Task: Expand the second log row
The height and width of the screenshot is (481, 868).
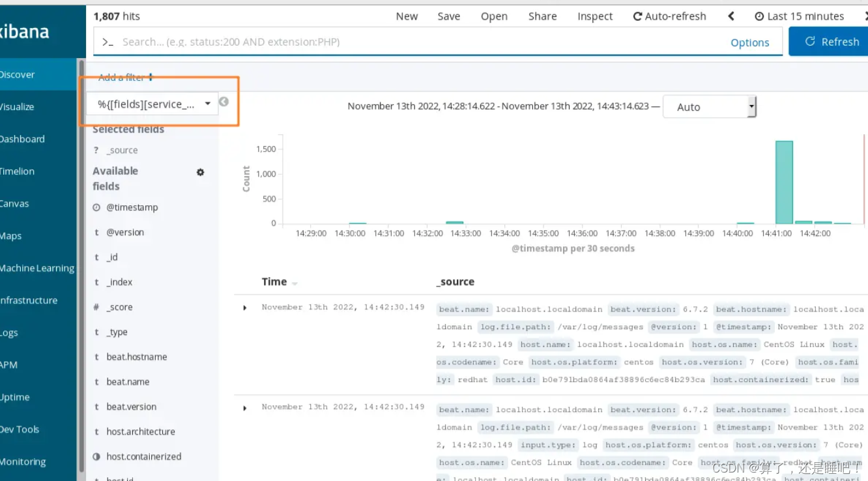Action: (245, 408)
